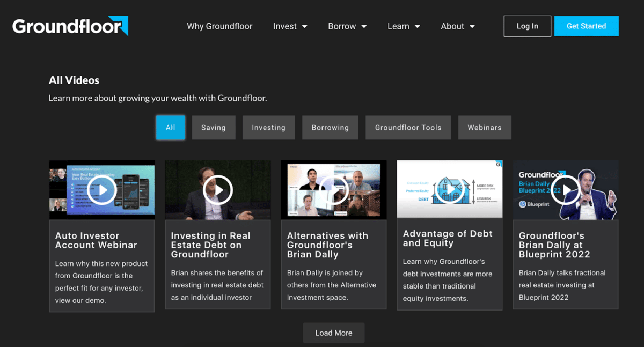Image resolution: width=644 pixels, height=347 pixels.
Task: Select the All video filter
Action: (171, 128)
